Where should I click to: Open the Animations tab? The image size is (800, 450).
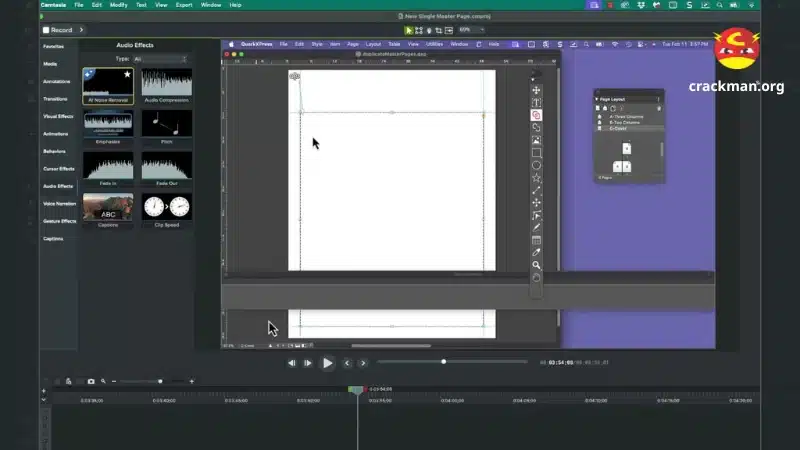pos(56,134)
